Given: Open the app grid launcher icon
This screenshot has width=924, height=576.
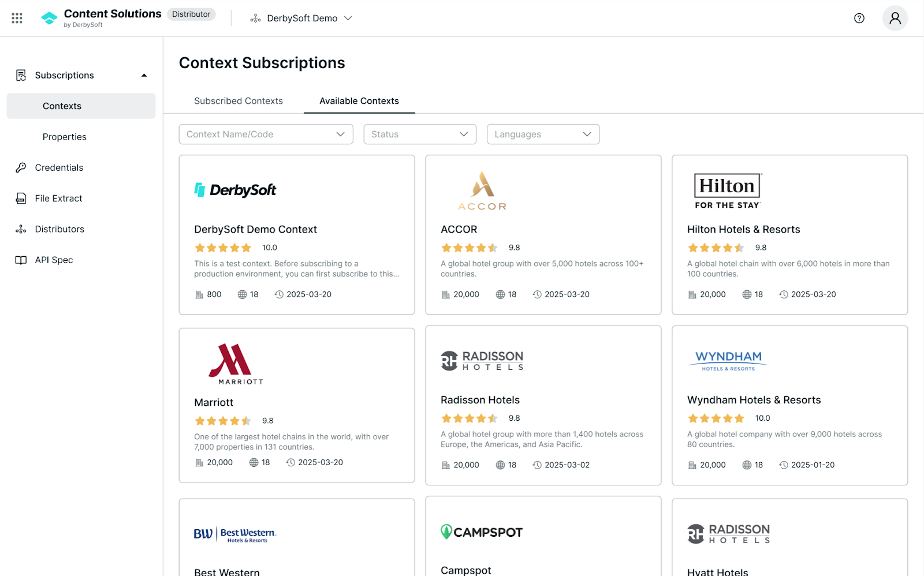Looking at the screenshot, I should 17,18.
